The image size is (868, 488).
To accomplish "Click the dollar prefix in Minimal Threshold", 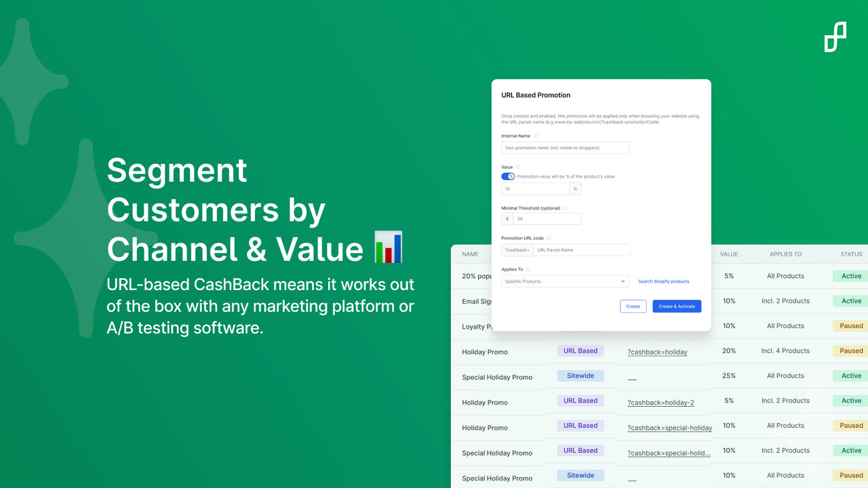I will pos(507,218).
